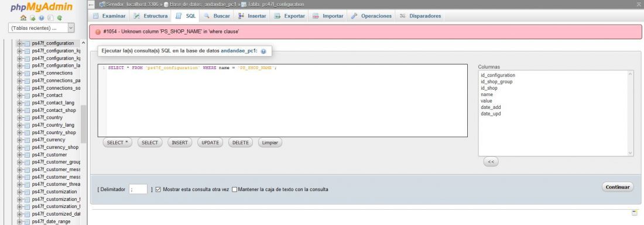Viewport: 644px width, 225px height.
Task: Open the Exportar tab
Action: [x=290, y=16]
